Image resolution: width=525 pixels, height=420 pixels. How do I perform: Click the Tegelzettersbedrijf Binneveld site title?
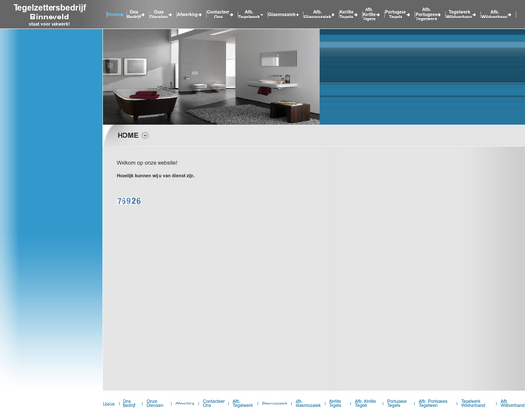[x=50, y=12]
